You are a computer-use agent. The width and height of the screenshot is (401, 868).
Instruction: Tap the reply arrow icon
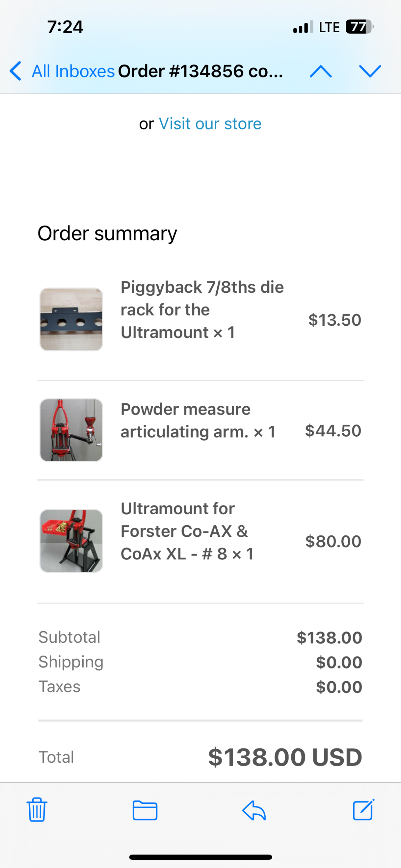coord(254,810)
